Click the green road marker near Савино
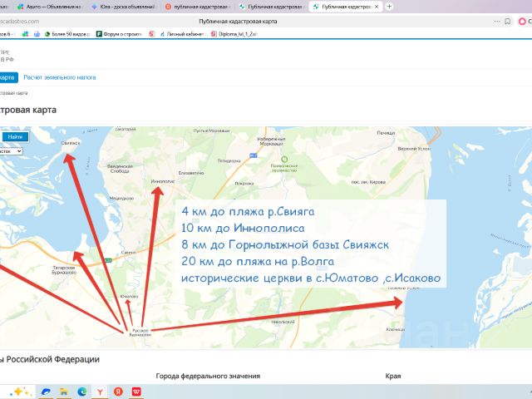The height and width of the screenshot is (399, 532). 108,260
